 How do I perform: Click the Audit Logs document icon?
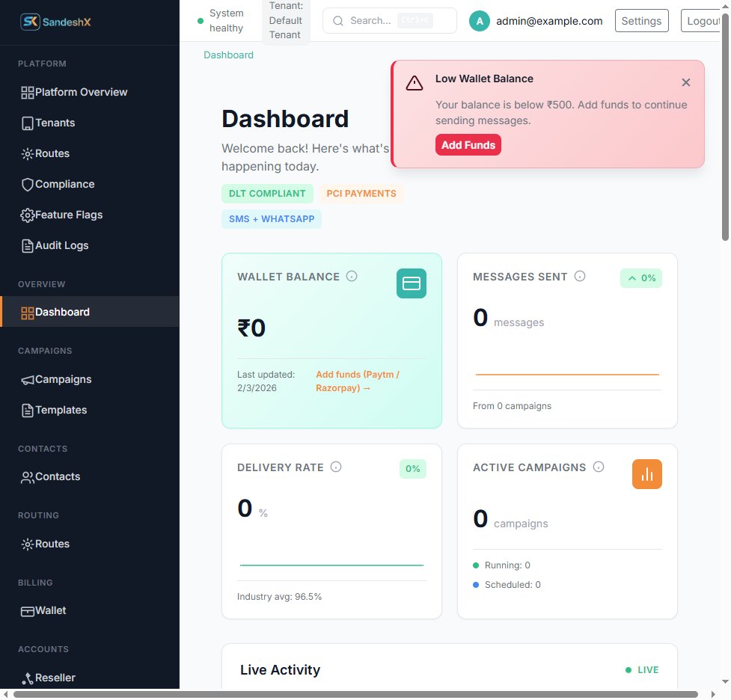click(x=28, y=245)
